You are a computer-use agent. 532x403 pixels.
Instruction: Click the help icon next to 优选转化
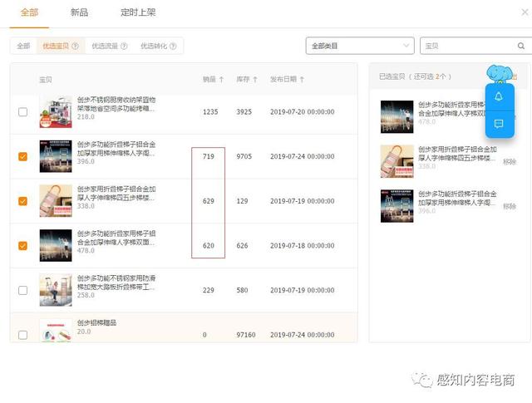[x=173, y=47]
